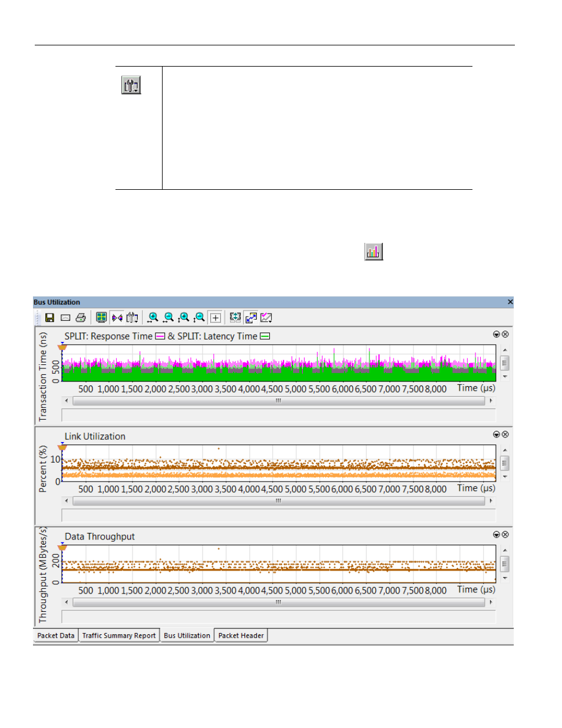Viewport: 562px width, 728px height.
Task: Click the orange time marker on Data Throughput graph
Action: [x=62, y=548]
